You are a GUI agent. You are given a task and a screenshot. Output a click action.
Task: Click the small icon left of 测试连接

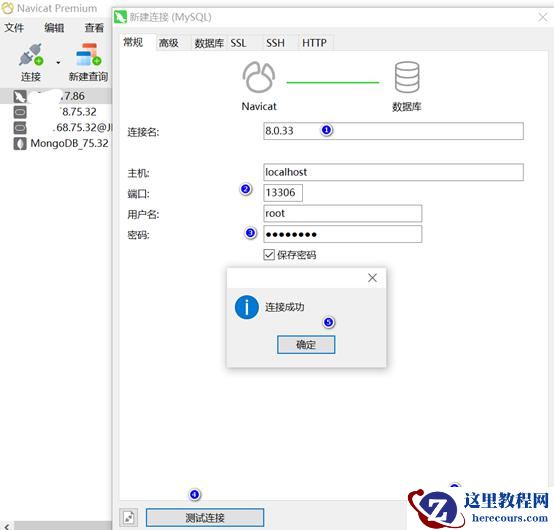point(129,518)
